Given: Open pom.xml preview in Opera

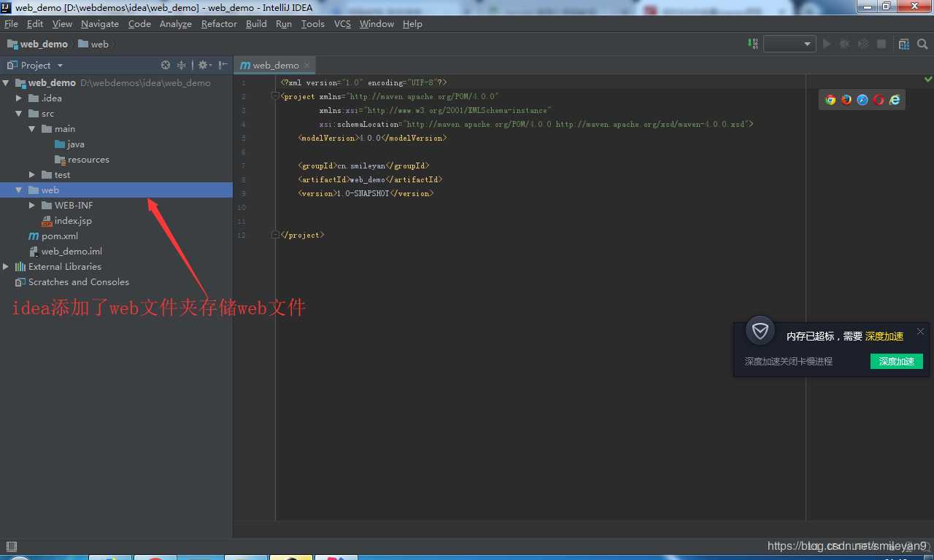Looking at the screenshot, I should pos(879,100).
